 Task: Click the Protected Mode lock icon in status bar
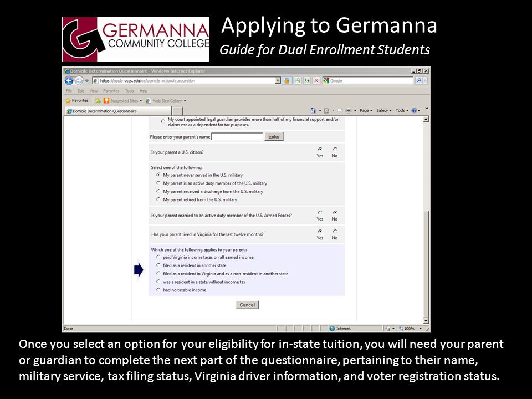click(388, 329)
